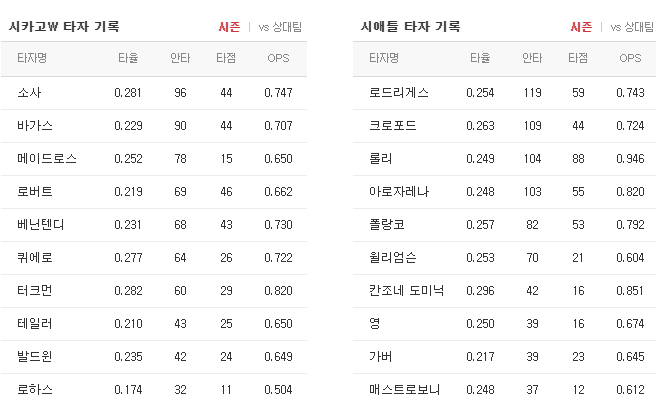The width and height of the screenshot is (656, 414).
Task: Click batter 터크먼 name
Action: pos(35,291)
